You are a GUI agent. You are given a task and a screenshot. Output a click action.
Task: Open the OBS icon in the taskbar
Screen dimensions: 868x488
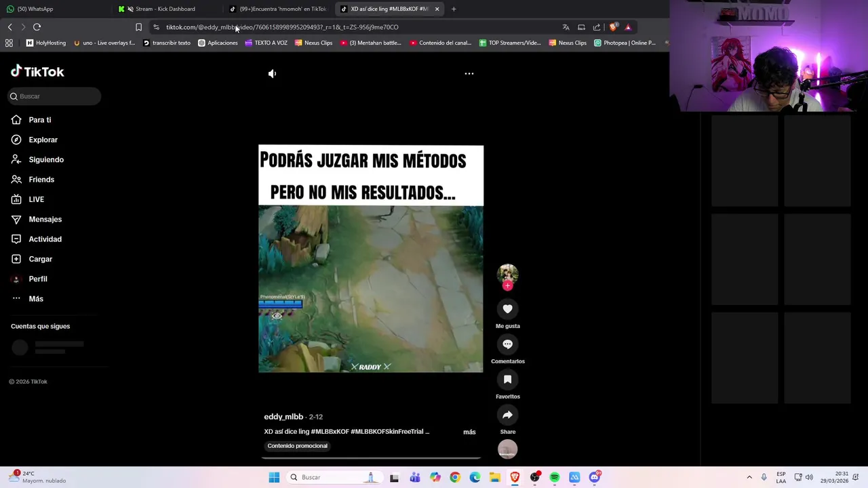535,477
